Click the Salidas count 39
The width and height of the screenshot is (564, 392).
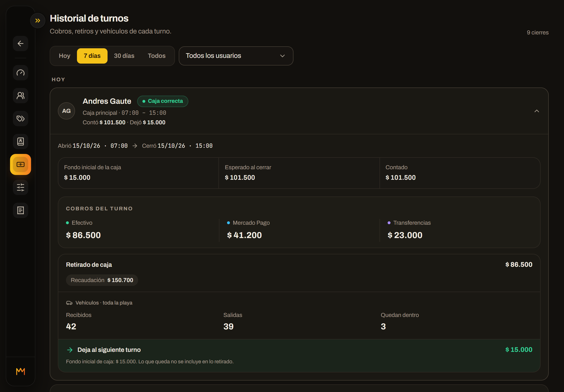(x=228, y=327)
